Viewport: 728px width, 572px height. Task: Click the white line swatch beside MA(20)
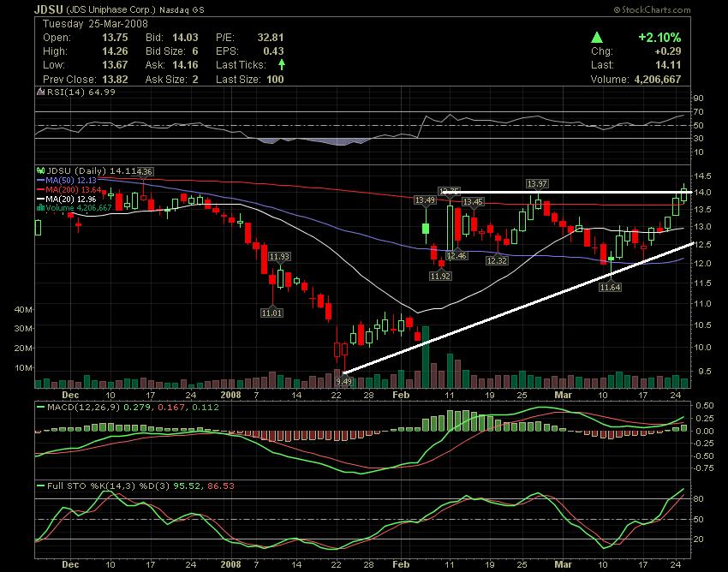pos(40,200)
